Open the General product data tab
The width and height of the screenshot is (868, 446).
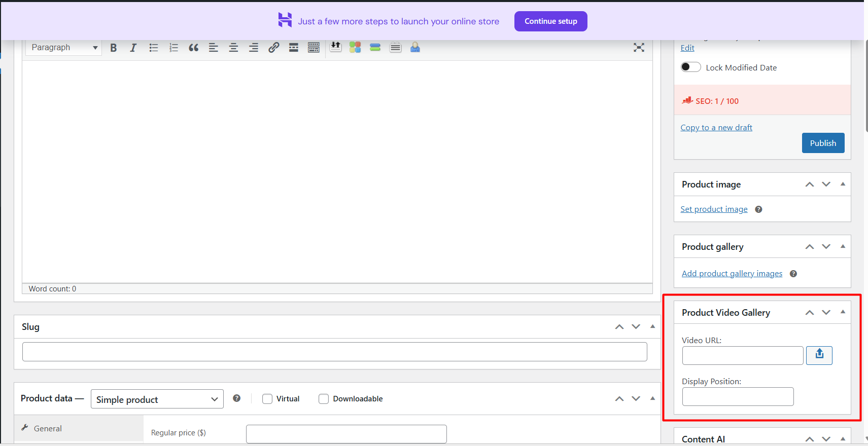(x=79, y=428)
